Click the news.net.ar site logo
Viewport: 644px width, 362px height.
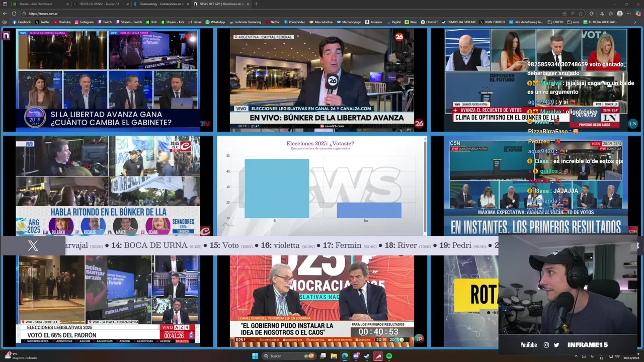(6, 36)
